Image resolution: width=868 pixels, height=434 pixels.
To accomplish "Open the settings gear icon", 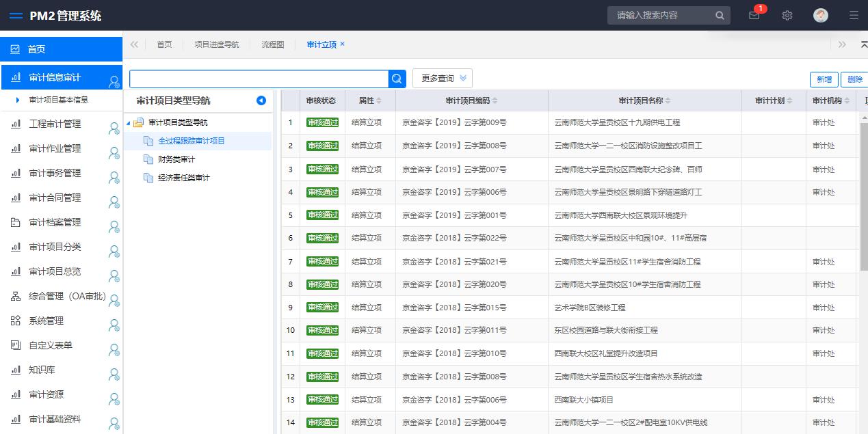I will pos(787,15).
